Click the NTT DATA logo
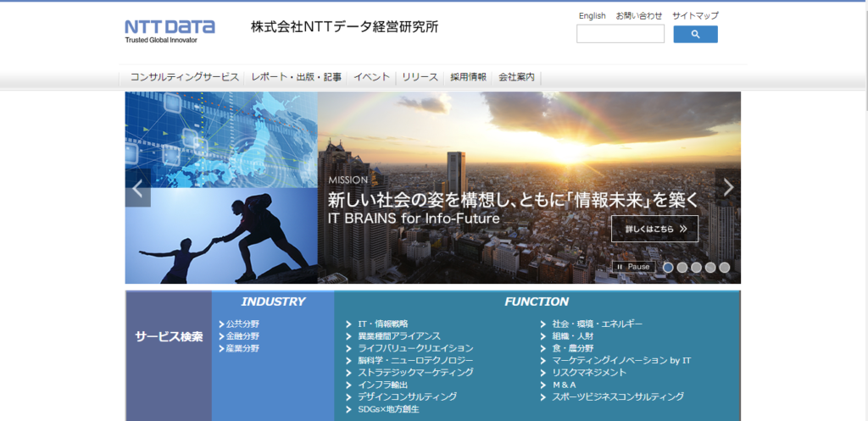Viewport: 868px width, 421px height. pos(170,31)
